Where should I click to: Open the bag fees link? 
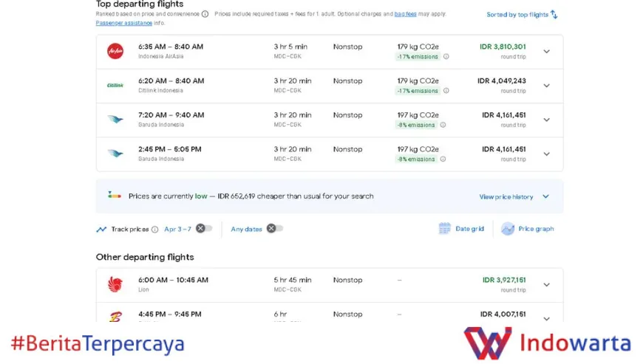tap(404, 14)
